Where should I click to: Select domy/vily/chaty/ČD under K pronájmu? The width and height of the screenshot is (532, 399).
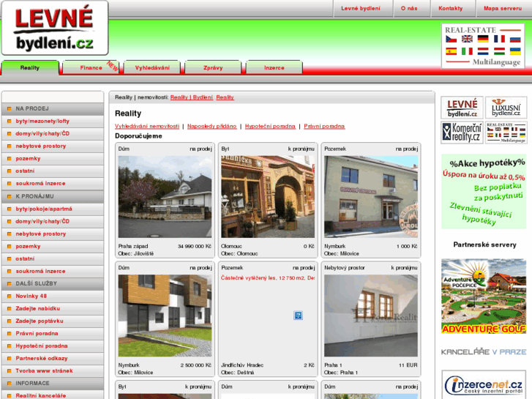coord(53,221)
